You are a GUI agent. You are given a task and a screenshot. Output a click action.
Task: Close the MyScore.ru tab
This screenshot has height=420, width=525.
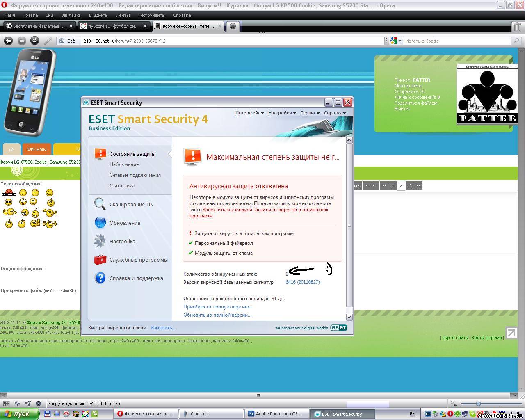145,26
